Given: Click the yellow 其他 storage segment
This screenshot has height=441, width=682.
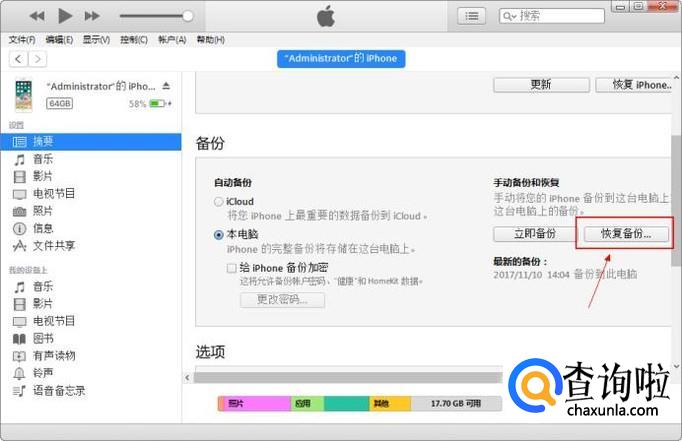Looking at the screenshot, I should (390, 404).
